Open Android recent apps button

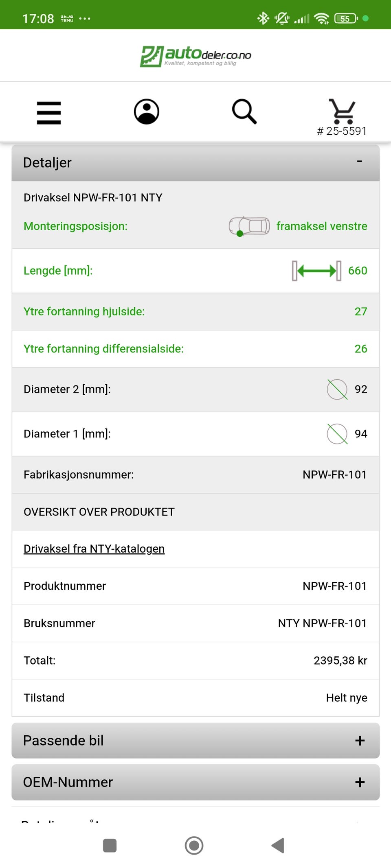click(110, 845)
